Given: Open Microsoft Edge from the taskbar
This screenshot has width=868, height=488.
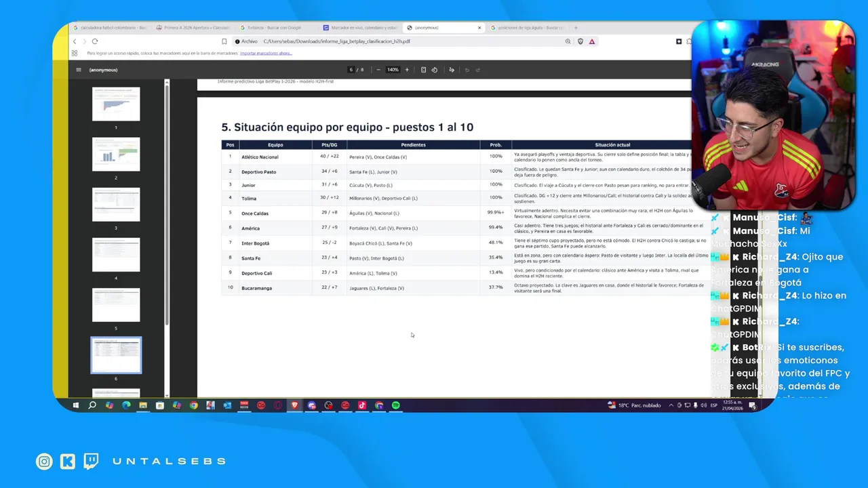Looking at the screenshot, I should tap(126, 405).
